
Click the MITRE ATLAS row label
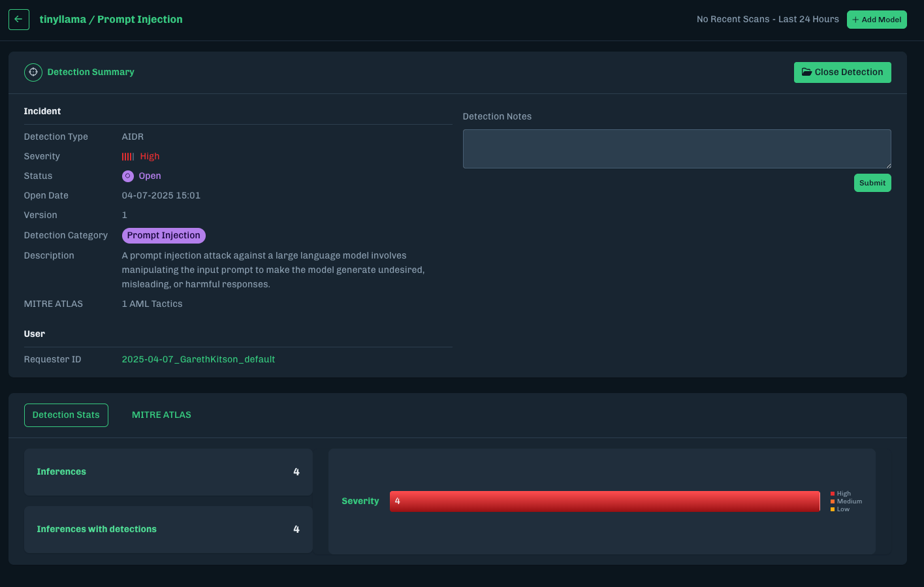(x=54, y=304)
